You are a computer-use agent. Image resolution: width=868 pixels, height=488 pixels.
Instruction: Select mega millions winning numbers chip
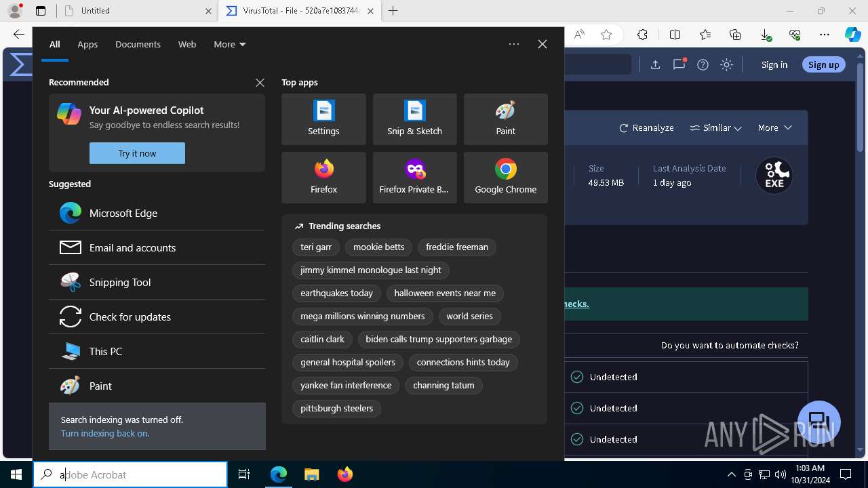(363, 317)
